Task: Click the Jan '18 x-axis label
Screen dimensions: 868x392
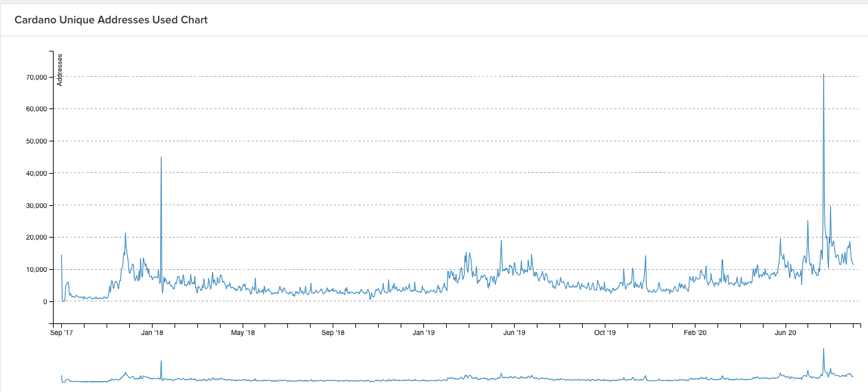Action: click(x=152, y=333)
